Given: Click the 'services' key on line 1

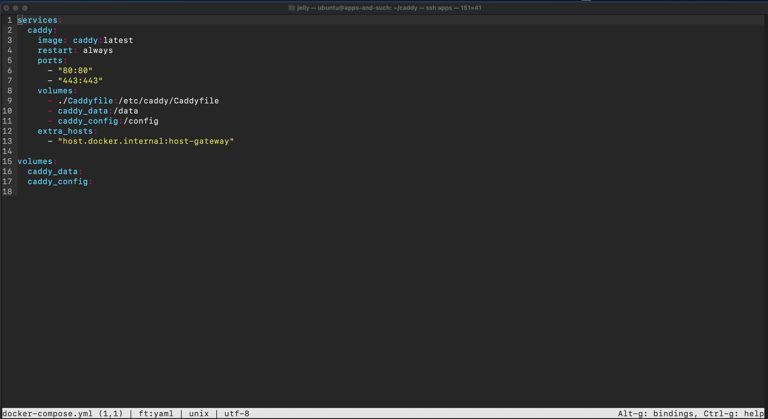Looking at the screenshot, I should [x=37, y=20].
